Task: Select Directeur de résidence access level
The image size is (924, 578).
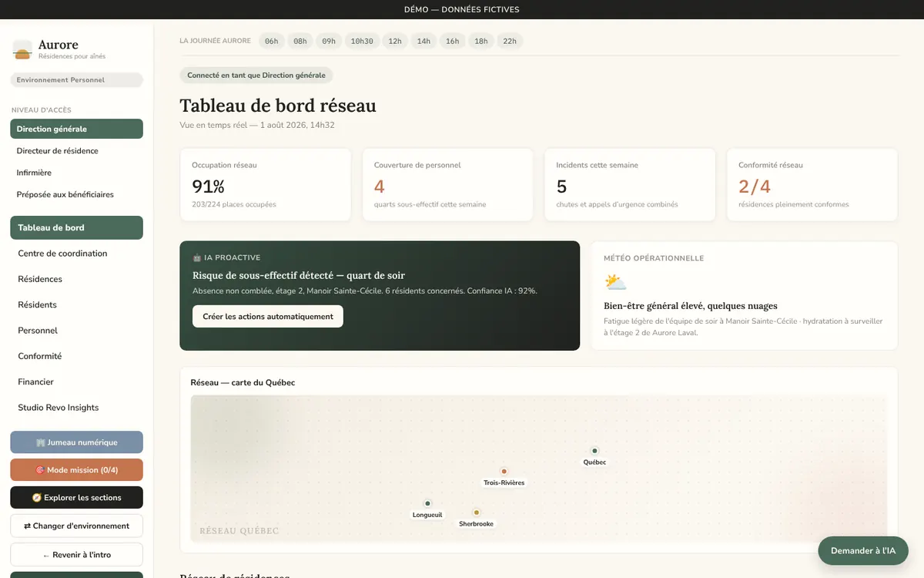Action: (76, 151)
